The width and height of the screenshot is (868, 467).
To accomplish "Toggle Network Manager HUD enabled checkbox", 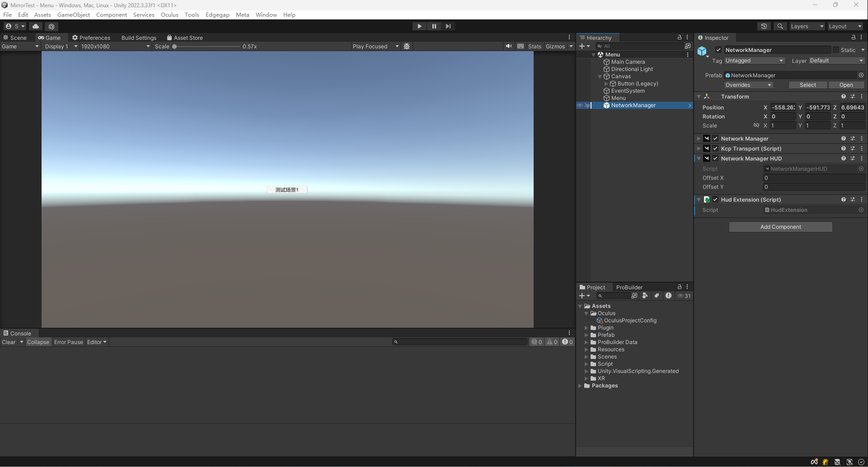I will (x=715, y=159).
